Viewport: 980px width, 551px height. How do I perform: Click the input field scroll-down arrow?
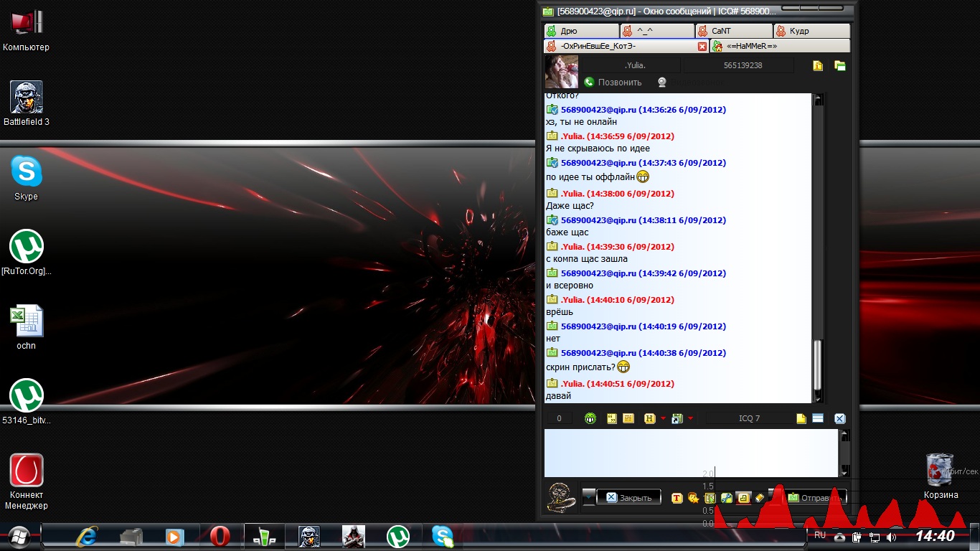click(844, 471)
